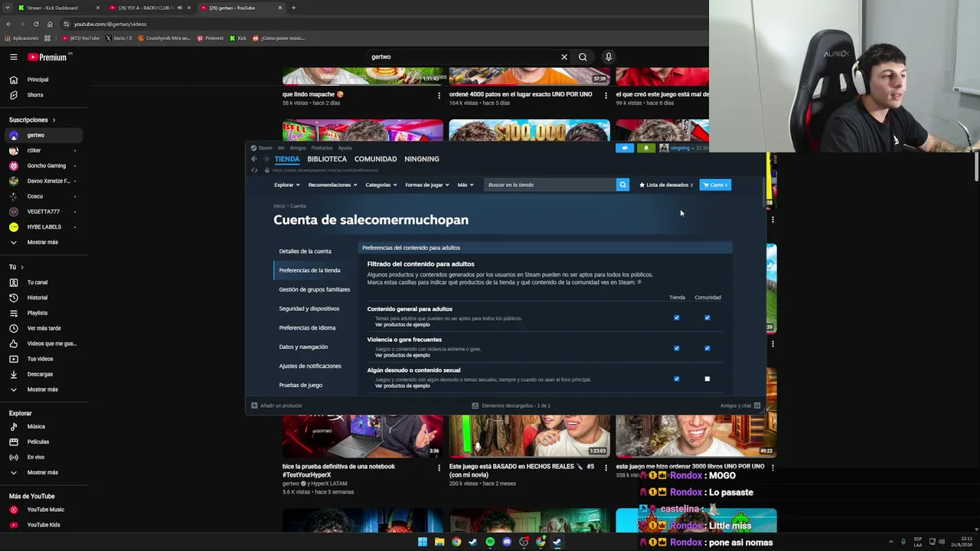The image size is (980, 551).
Task: Open the gertwo subscription channel
Action: tap(43, 135)
